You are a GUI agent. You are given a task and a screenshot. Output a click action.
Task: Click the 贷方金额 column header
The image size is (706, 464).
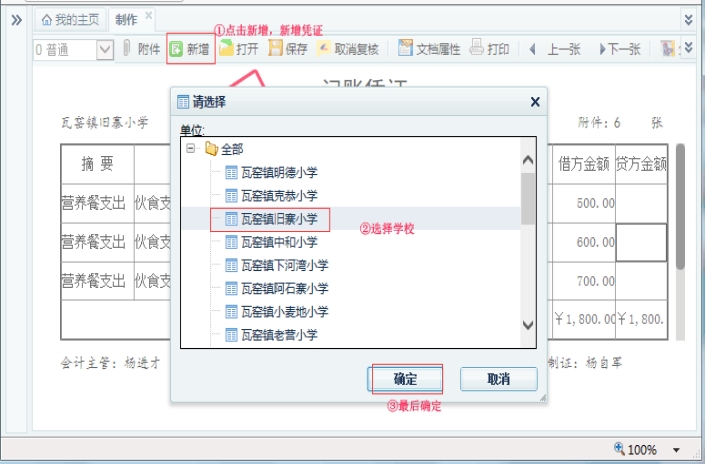[641, 164]
